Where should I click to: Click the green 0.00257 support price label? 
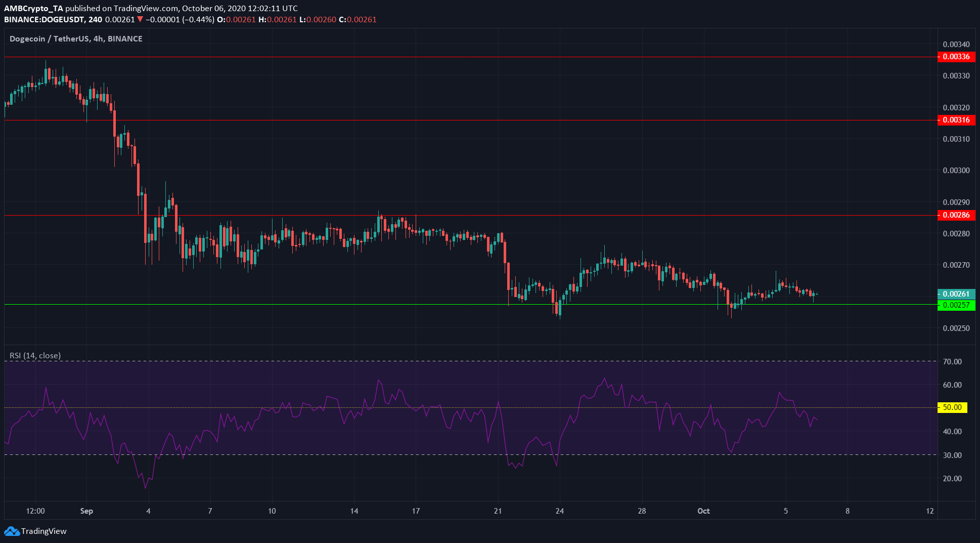pyautogui.click(x=956, y=305)
